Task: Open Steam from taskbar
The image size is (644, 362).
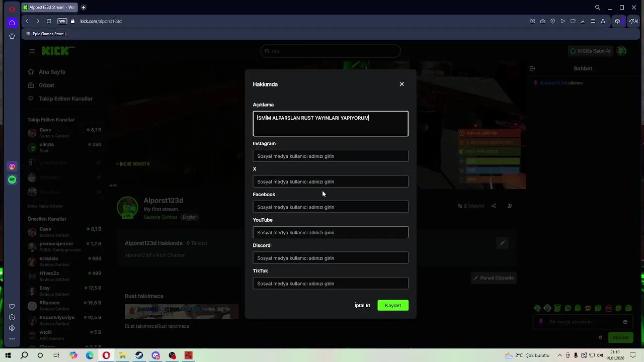Action: 139,355
